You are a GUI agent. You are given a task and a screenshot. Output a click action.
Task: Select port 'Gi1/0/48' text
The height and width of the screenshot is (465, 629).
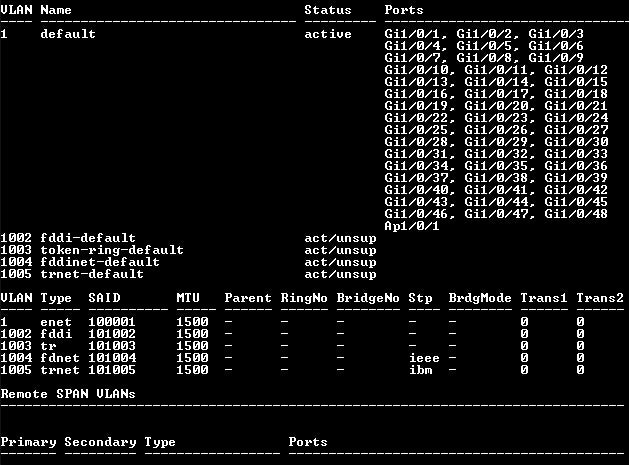point(576,214)
